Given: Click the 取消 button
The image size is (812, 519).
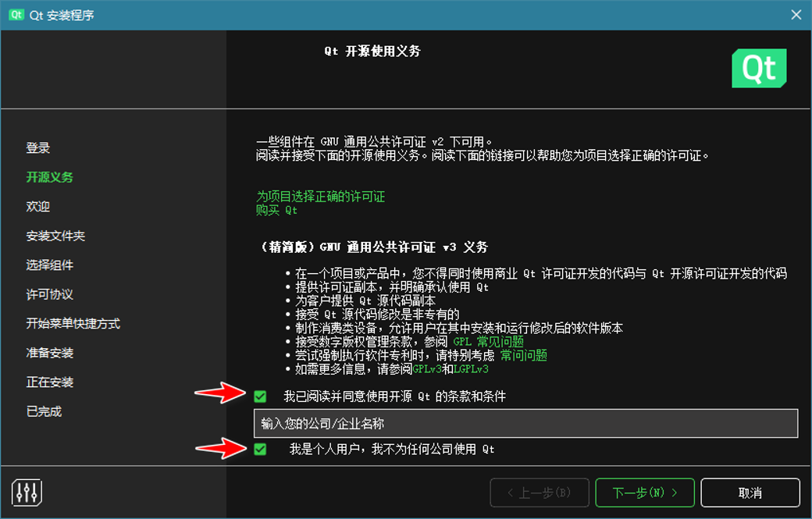Looking at the screenshot, I should pos(749,492).
